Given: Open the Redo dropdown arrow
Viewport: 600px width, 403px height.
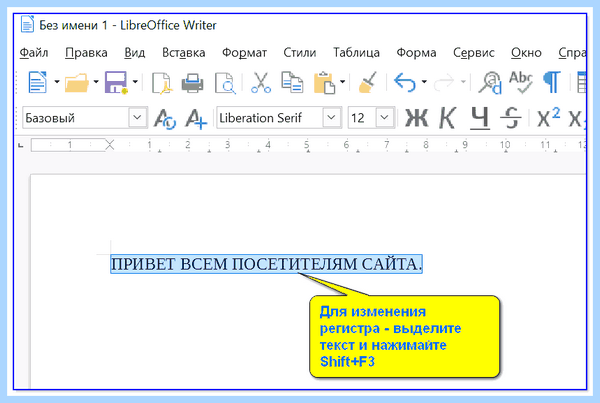Looking at the screenshot, I should tap(463, 82).
